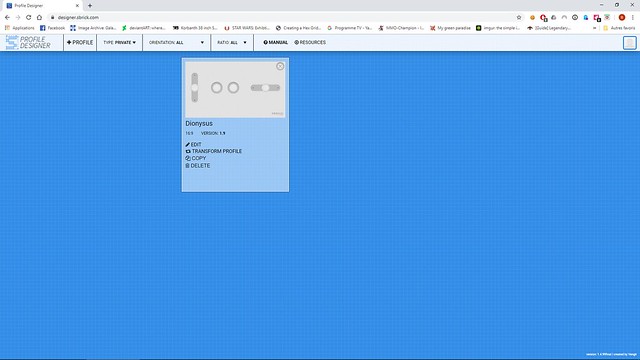Open a new browser tab
Screen dimensions: 640x360
[x=90, y=6]
